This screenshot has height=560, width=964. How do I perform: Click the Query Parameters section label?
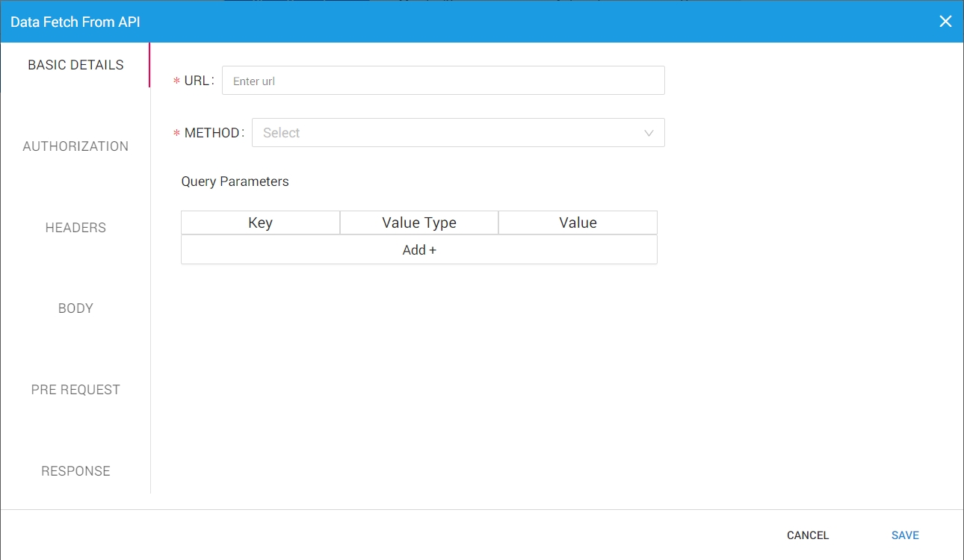(x=235, y=181)
